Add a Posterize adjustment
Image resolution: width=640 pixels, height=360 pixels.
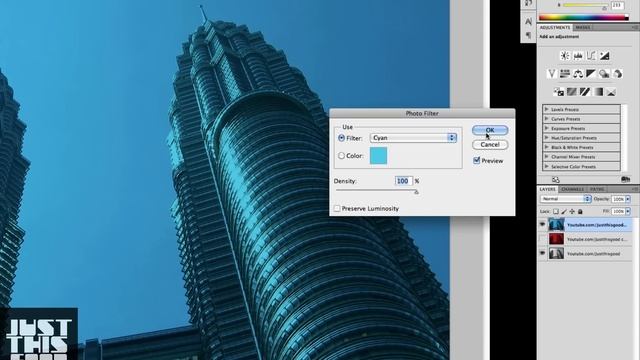point(572,92)
